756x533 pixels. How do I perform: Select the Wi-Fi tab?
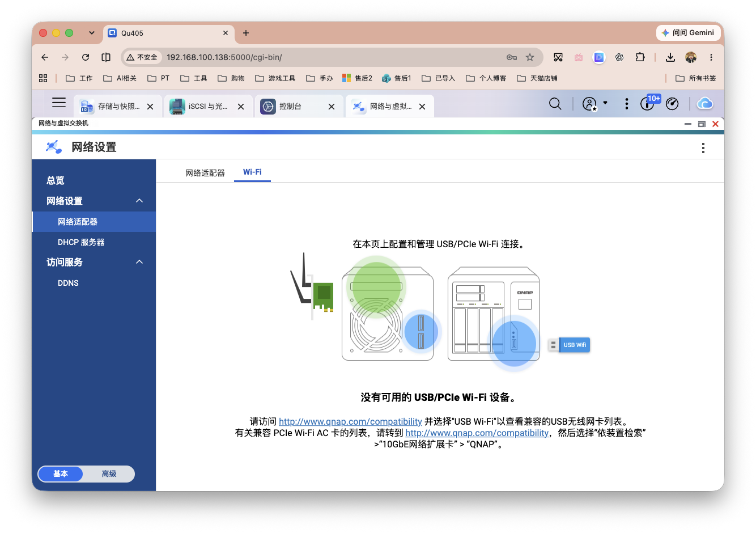[252, 172]
